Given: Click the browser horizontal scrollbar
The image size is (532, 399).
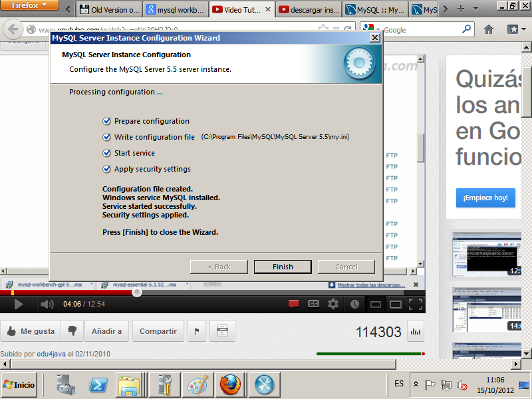Looking at the screenshot, I should [203, 364].
